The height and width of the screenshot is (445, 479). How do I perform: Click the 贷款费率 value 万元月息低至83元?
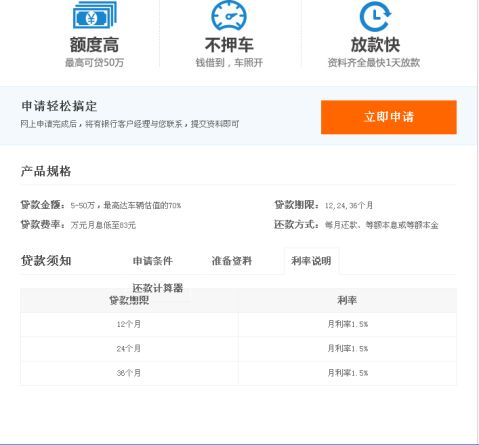click(x=103, y=225)
